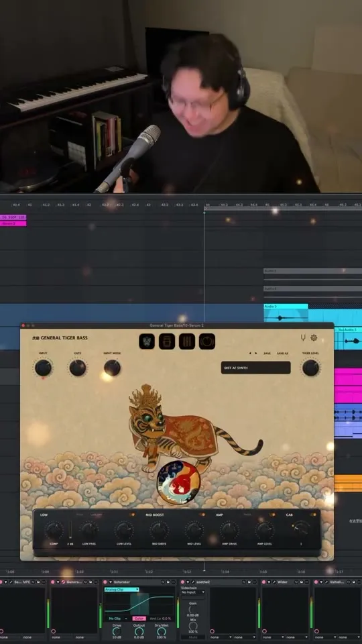Click the Saturator Dry/Wet knob

pos(162,632)
